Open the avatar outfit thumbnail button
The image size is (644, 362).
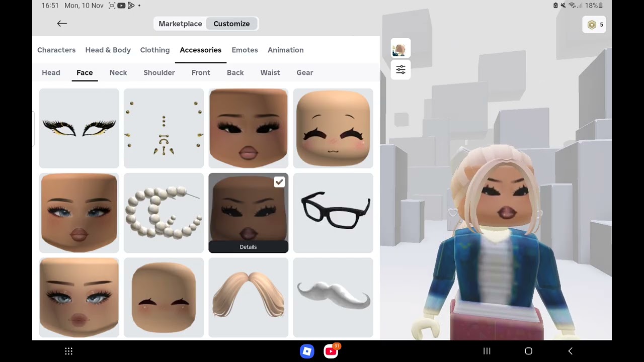[x=400, y=49]
